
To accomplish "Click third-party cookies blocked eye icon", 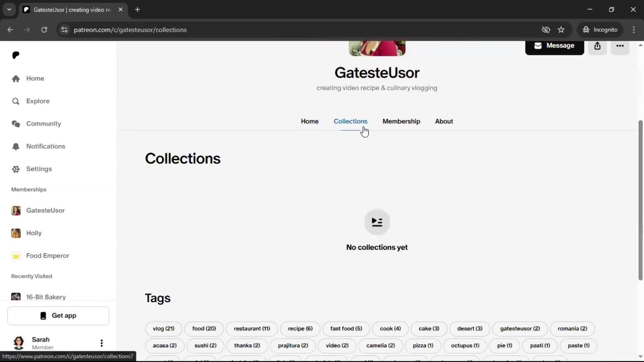I will (546, 30).
